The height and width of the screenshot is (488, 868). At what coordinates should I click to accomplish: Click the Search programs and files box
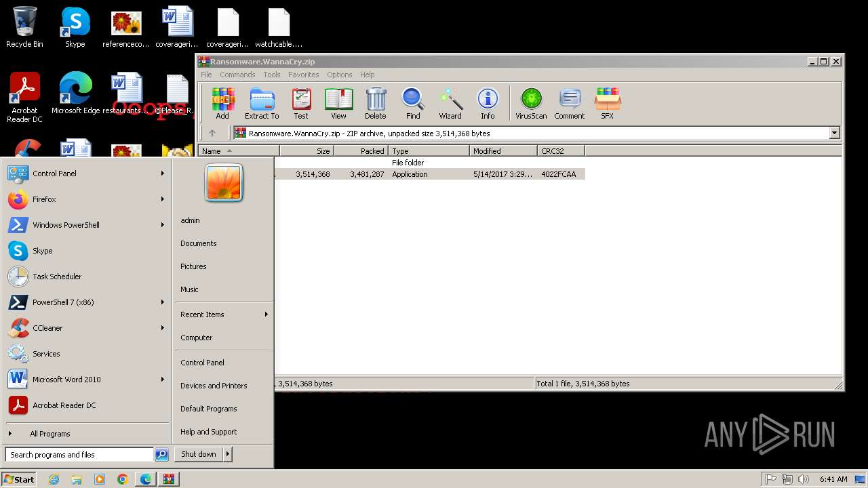click(79, 455)
